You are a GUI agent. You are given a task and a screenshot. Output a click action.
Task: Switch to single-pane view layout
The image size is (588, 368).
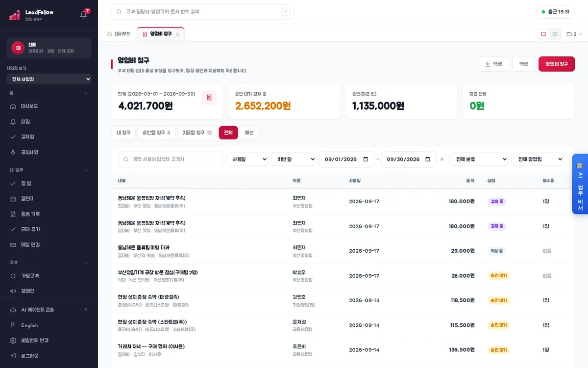pyautogui.click(x=543, y=34)
